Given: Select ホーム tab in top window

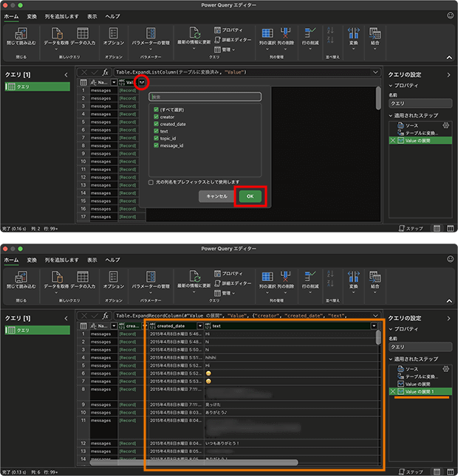Looking at the screenshot, I should click(x=11, y=16).
